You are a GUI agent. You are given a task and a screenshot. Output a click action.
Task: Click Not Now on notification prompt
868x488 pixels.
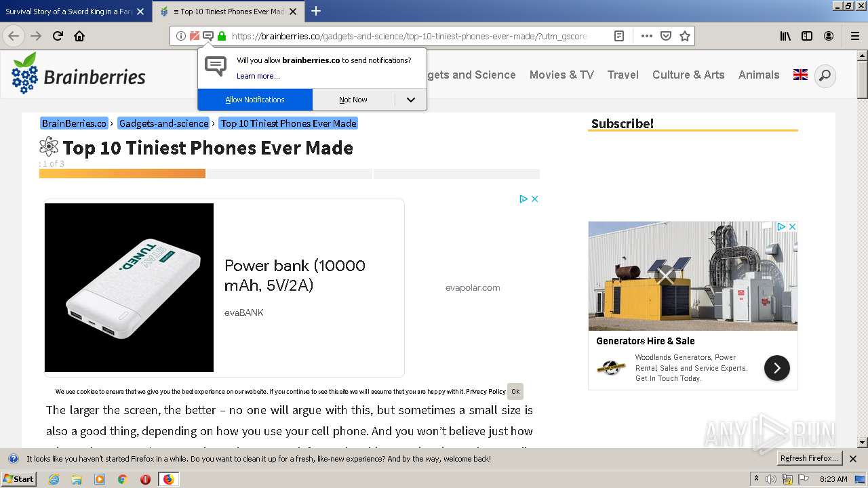tap(353, 100)
